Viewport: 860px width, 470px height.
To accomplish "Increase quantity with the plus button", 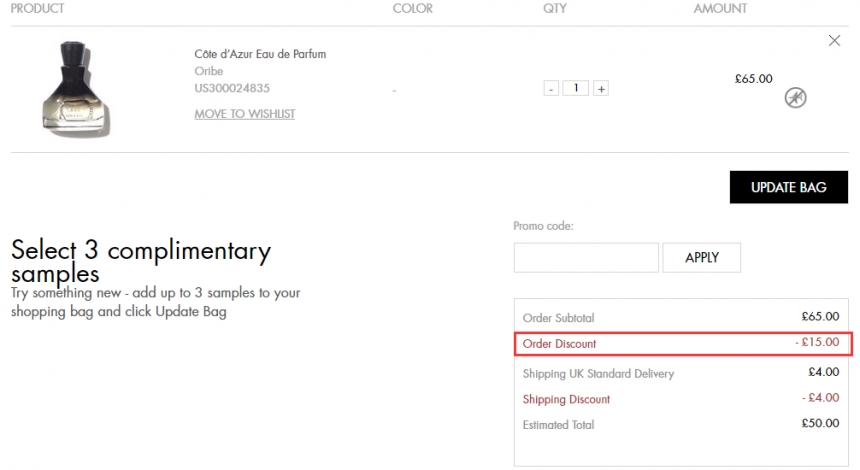I will (x=600, y=89).
